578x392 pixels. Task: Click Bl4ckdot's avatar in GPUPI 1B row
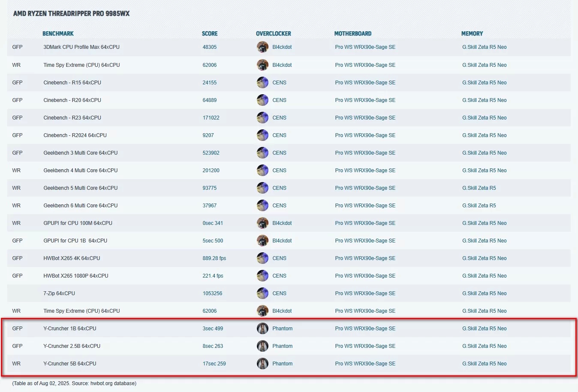point(262,241)
